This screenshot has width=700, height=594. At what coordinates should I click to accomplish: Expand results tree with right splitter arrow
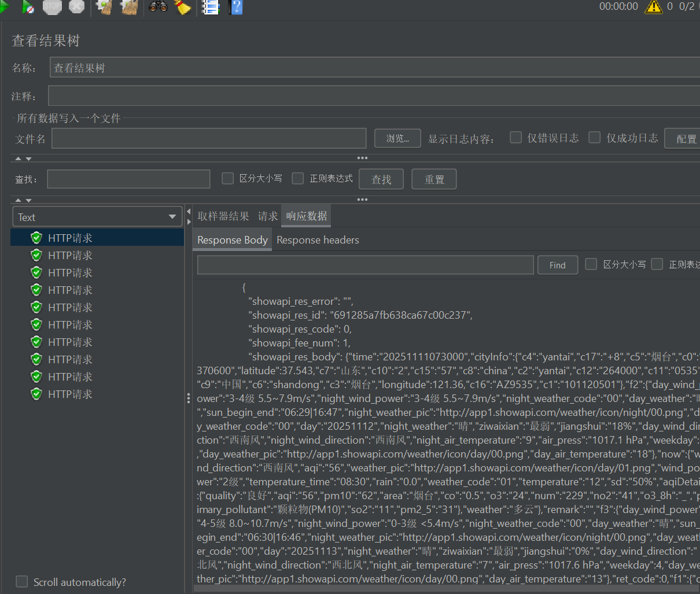[x=188, y=222]
